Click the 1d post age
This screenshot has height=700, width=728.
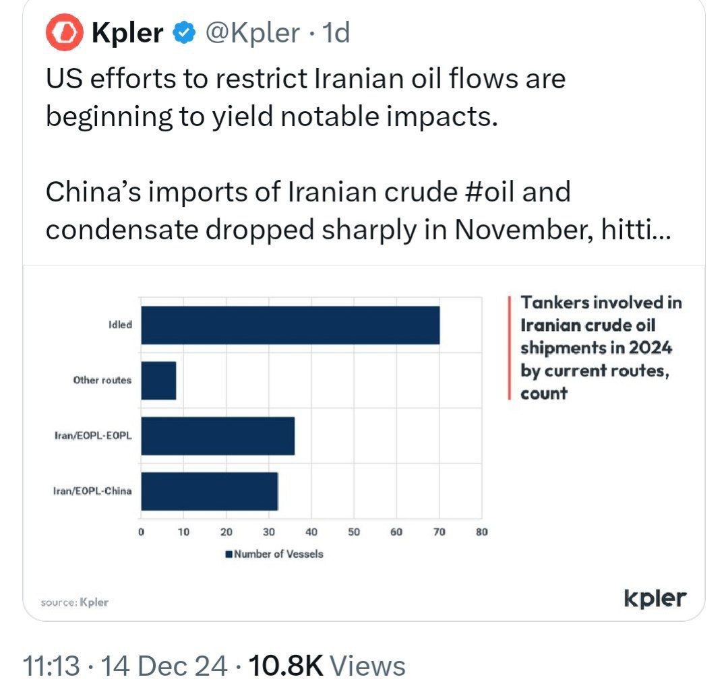click(336, 33)
